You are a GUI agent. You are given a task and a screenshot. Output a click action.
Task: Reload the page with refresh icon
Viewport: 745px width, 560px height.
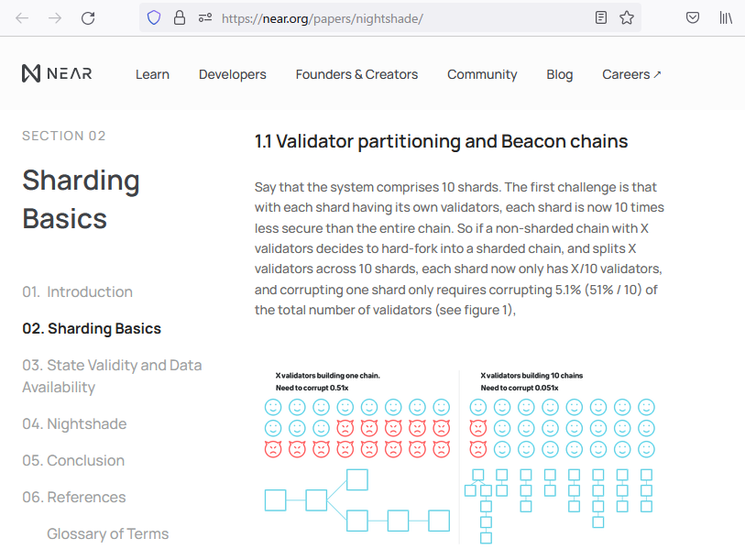click(x=88, y=17)
